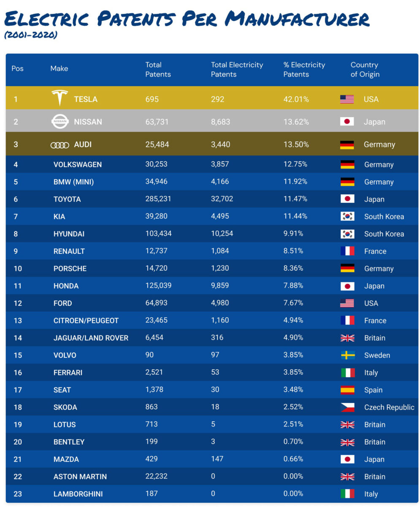Click the Nissan logo badge

pos(60,122)
